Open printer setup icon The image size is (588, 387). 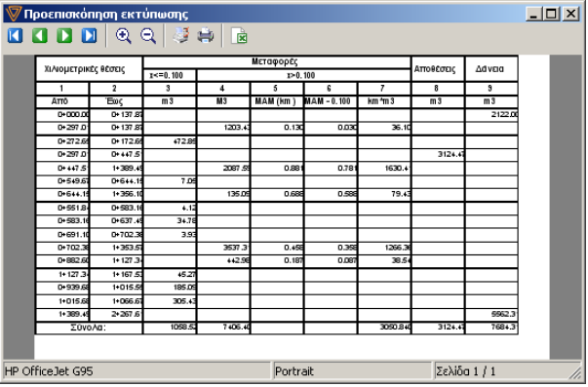pos(181,36)
